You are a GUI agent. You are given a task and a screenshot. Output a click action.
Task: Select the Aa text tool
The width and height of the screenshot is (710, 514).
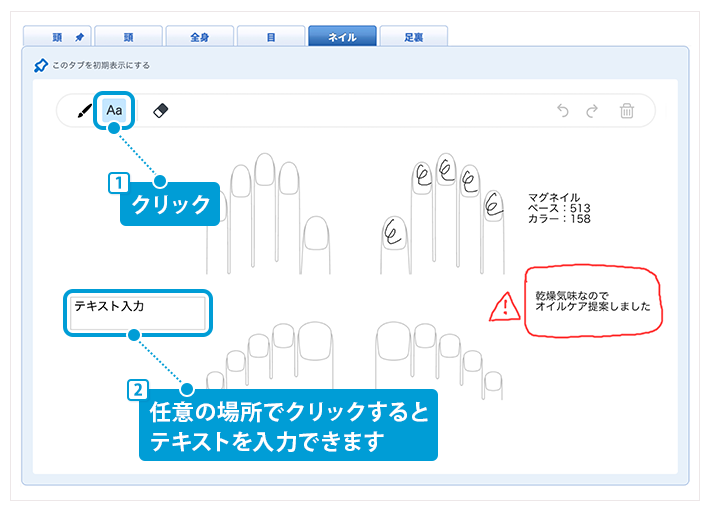click(x=115, y=110)
